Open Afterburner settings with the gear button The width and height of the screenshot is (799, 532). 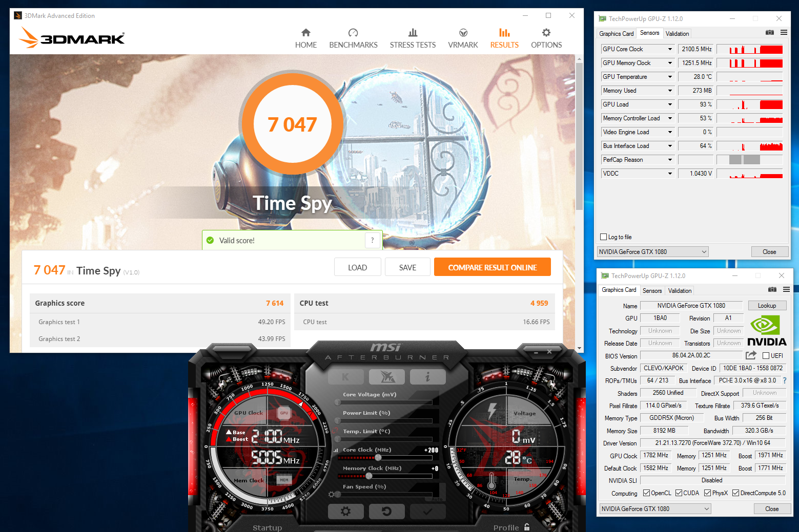click(x=345, y=511)
